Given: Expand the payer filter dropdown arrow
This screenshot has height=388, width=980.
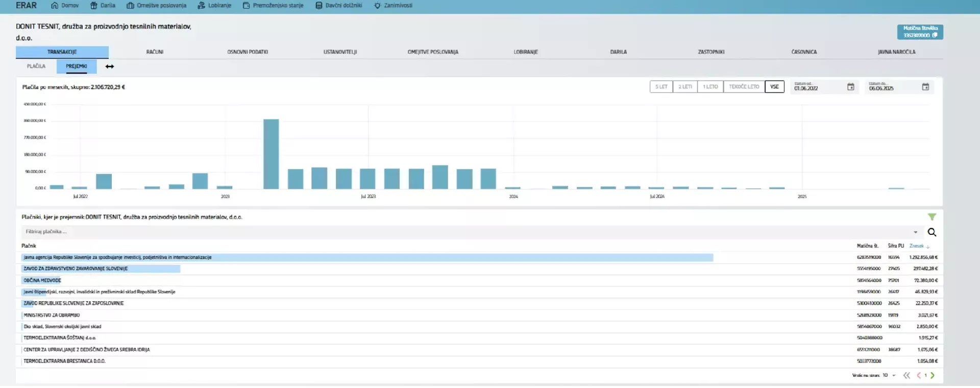Looking at the screenshot, I should click(915, 232).
